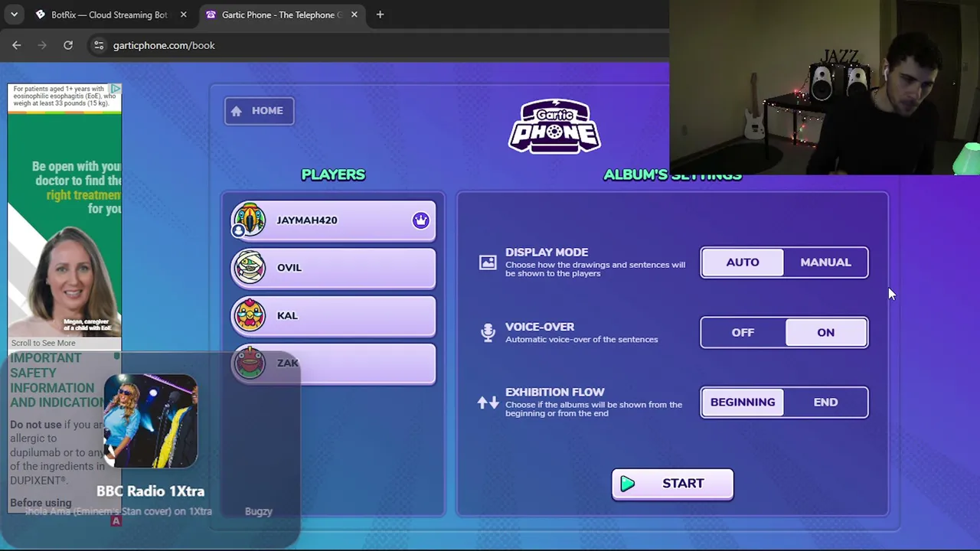Go forward in browser history

(x=42, y=45)
